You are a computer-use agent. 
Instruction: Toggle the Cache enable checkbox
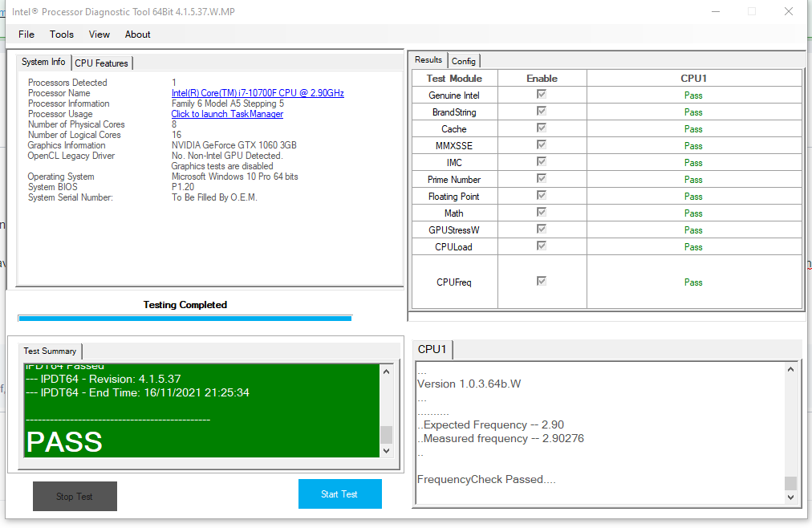point(542,128)
